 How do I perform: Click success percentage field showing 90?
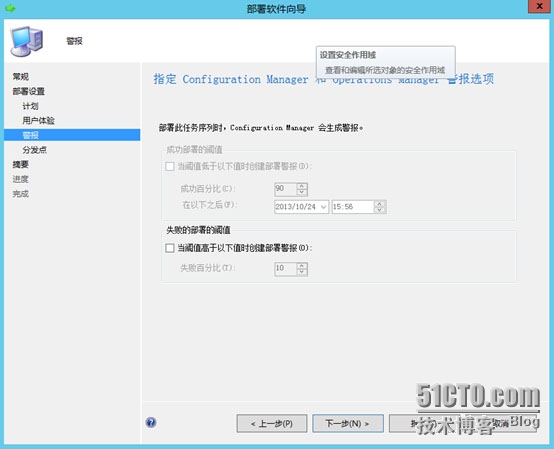[285, 189]
